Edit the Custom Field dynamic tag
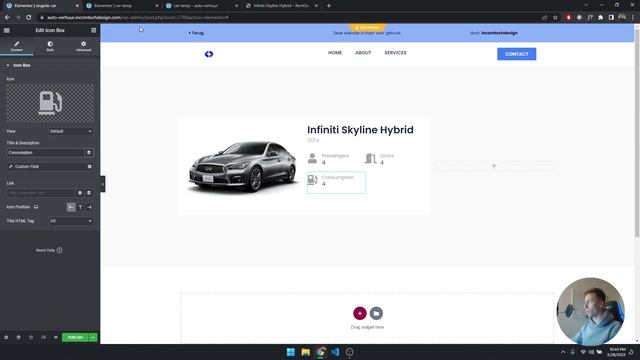Screen dimensions: 640x360 click(46, 167)
